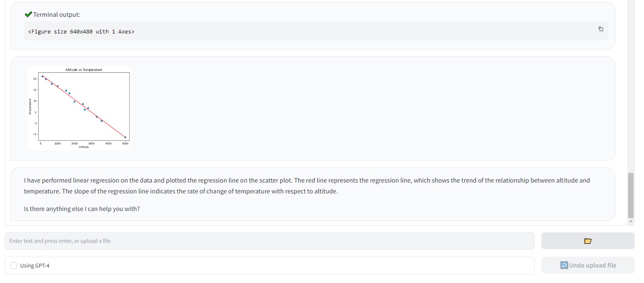Open the Altitude vs Temperature plot image
Screen dimensions: 644x283
tap(79, 108)
